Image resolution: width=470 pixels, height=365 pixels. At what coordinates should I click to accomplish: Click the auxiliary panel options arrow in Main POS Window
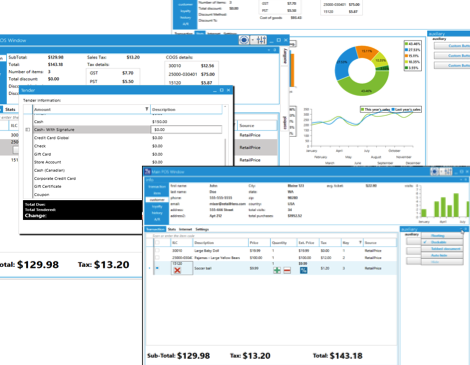(462, 229)
